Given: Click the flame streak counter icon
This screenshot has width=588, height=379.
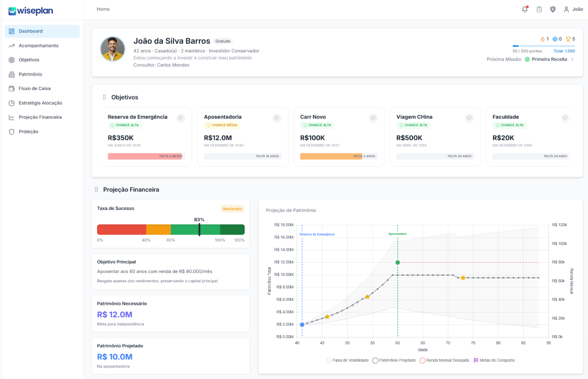Looking at the screenshot, I should coord(542,39).
